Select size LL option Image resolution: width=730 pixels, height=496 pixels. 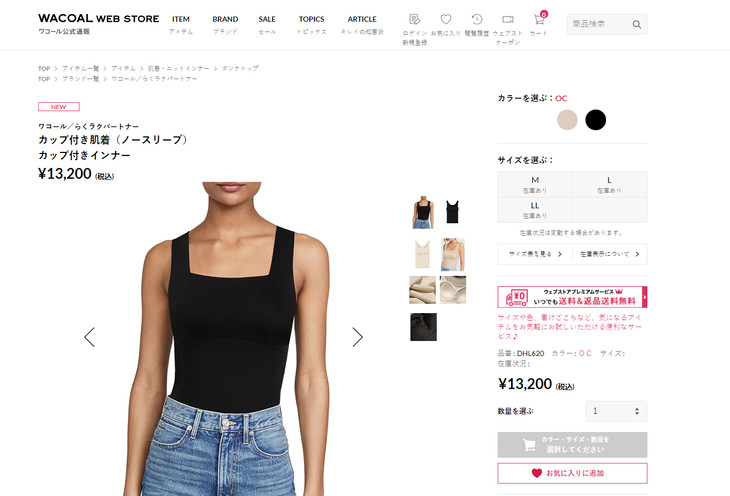[535, 210]
